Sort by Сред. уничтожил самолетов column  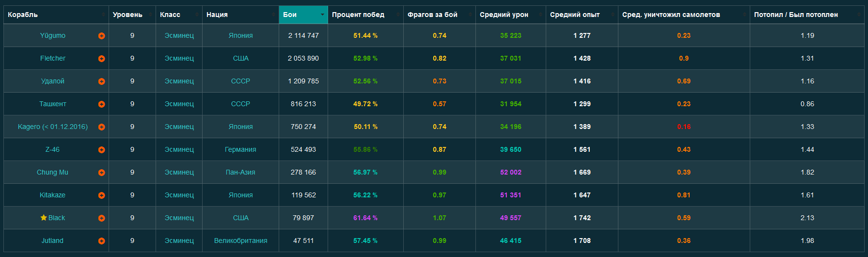coord(684,15)
